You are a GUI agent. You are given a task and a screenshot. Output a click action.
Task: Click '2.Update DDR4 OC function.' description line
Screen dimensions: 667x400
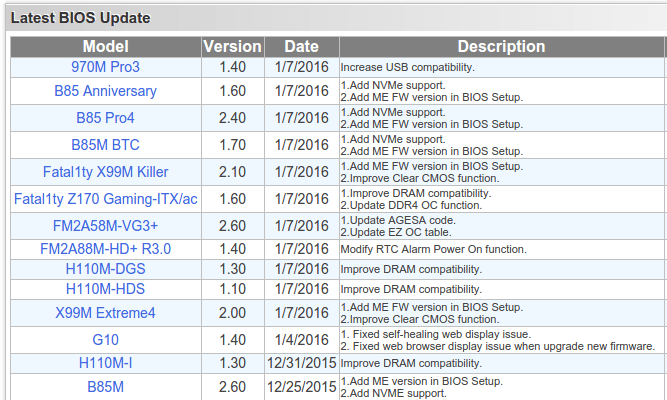click(x=411, y=205)
